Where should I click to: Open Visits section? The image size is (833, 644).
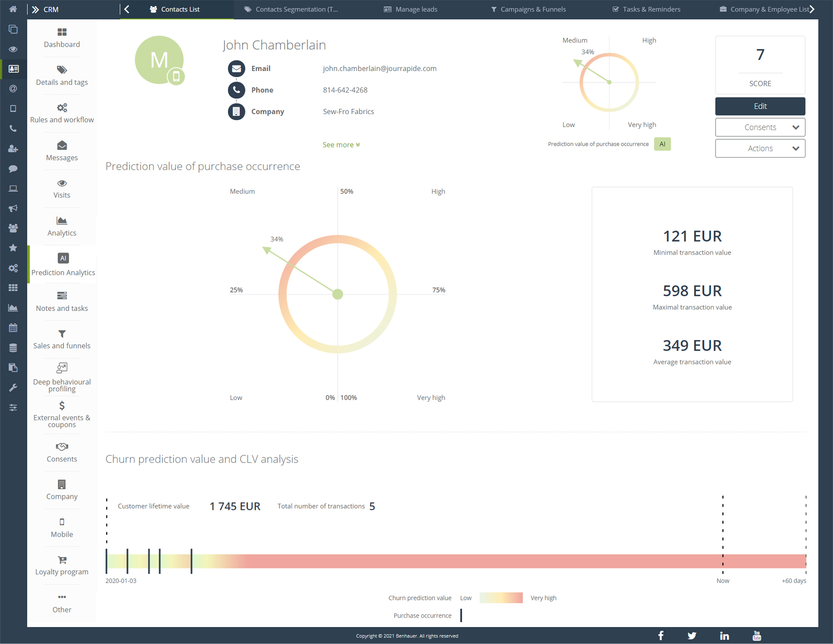62,189
